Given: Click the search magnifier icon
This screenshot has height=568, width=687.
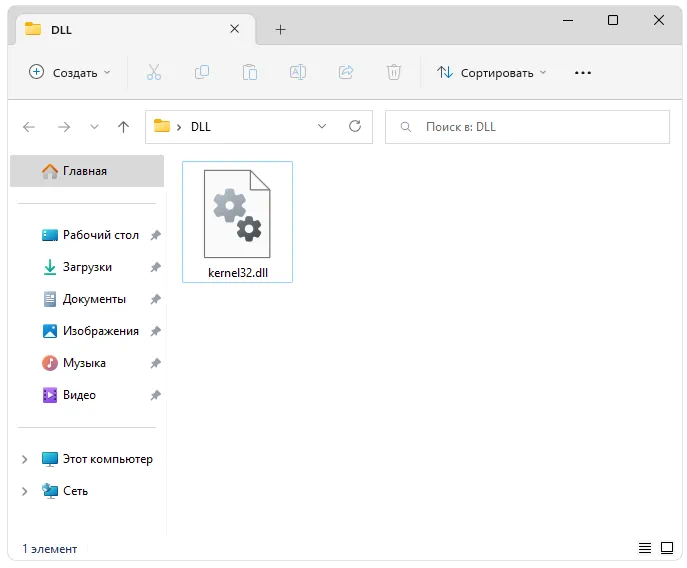Looking at the screenshot, I should click(406, 127).
